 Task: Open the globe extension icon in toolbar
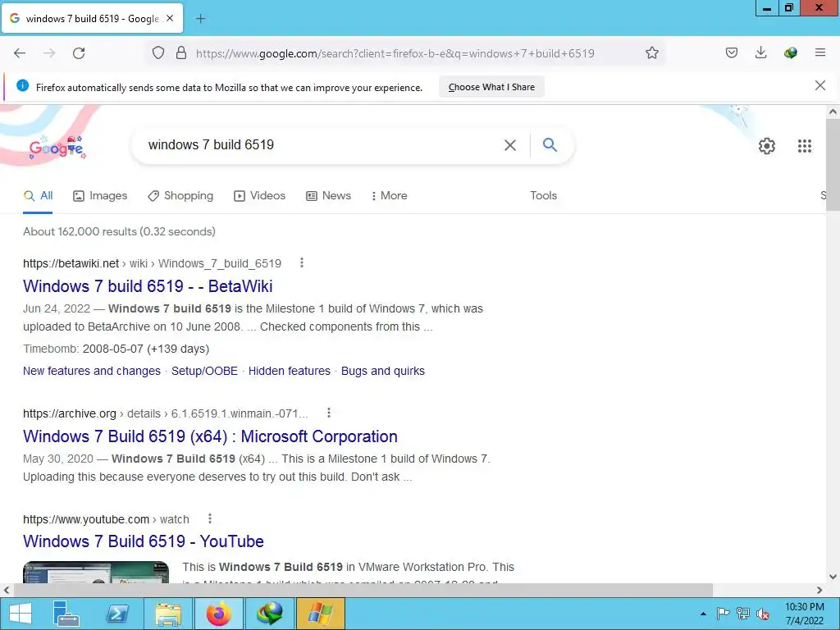(x=790, y=52)
